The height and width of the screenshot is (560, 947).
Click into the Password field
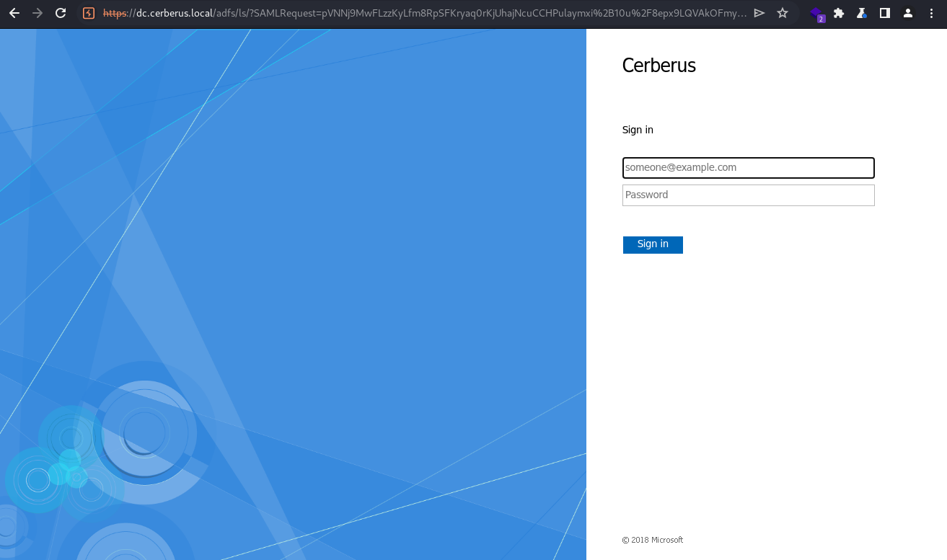pyautogui.click(x=749, y=195)
